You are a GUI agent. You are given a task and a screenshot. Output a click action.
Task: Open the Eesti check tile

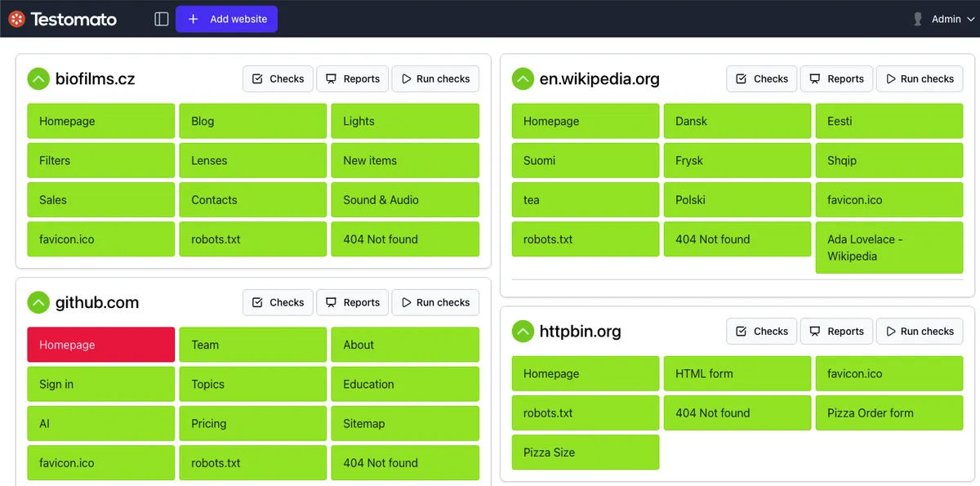[x=889, y=121]
